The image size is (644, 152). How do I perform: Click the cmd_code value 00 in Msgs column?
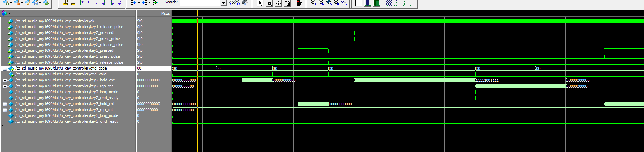(x=139, y=68)
